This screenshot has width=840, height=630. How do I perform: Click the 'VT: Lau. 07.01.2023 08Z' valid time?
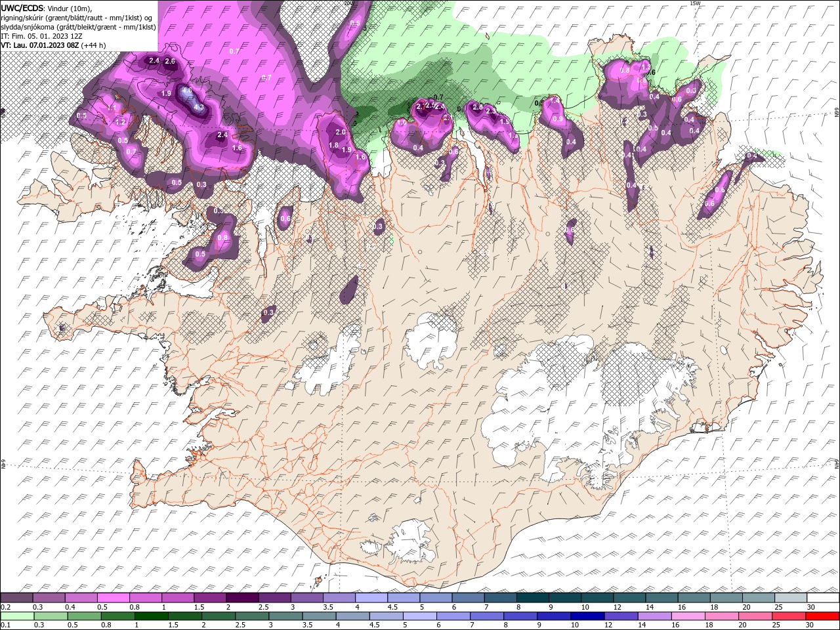click(x=40, y=45)
